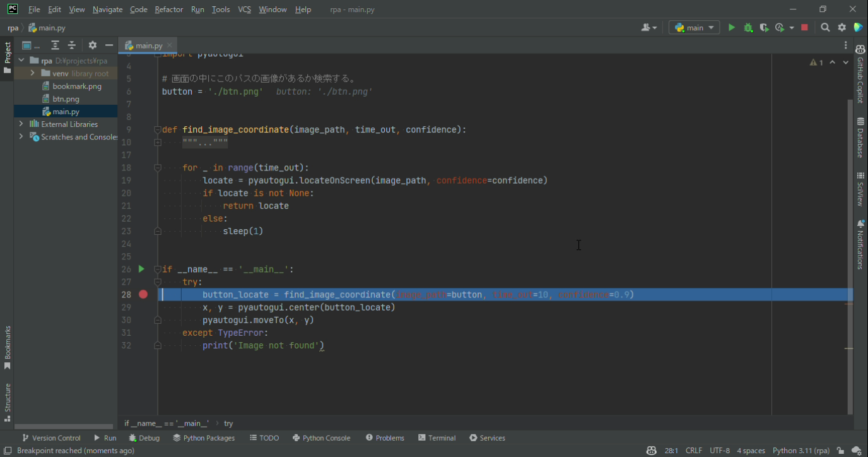The image size is (868, 457).
Task: Collapse the try block fold marker at line 27
Action: pyautogui.click(x=158, y=282)
